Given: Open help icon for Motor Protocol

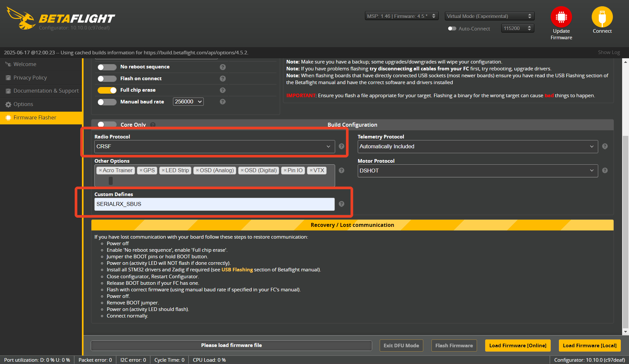Looking at the screenshot, I should coord(605,171).
